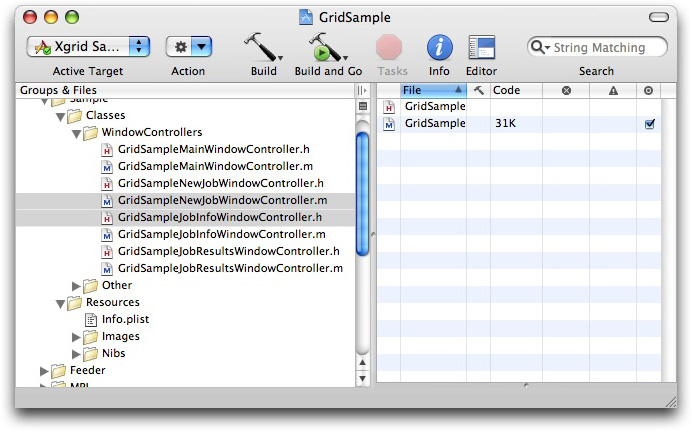The width and height of the screenshot is (692, 433).
Task: Click implementation file icon in detail list
Action: point(389,124)
